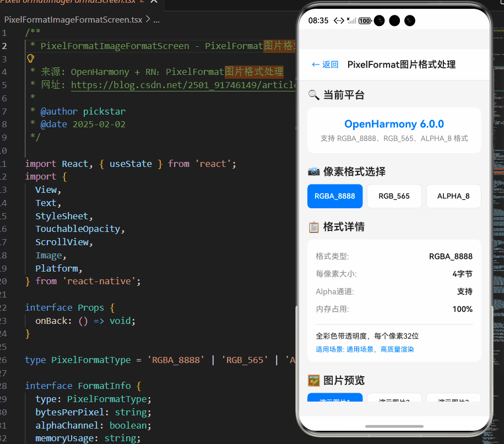Click the PixelFormat图片格式处理 screen title
The image size is (504, 444).
click(x=402, y=64)
